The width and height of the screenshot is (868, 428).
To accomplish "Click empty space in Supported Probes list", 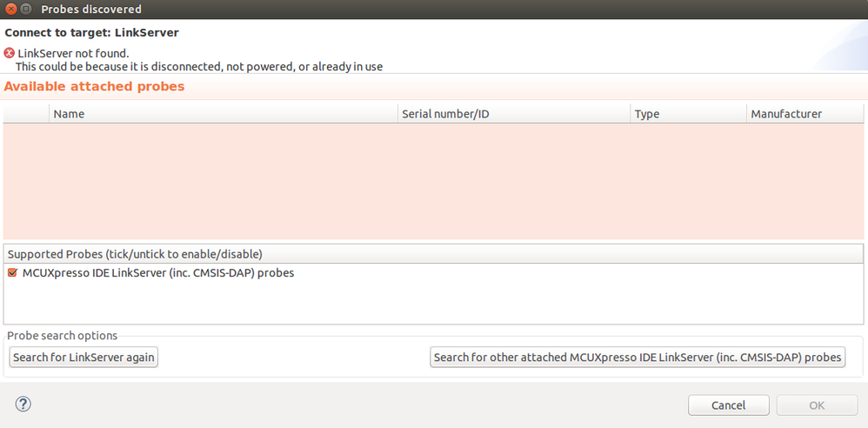I will [x=433, y=303].
